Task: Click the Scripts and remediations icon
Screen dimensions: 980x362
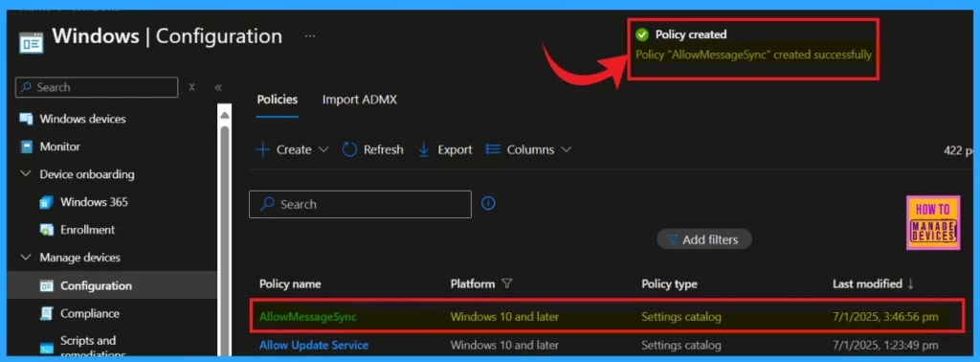Action: [x=46, y=348]
